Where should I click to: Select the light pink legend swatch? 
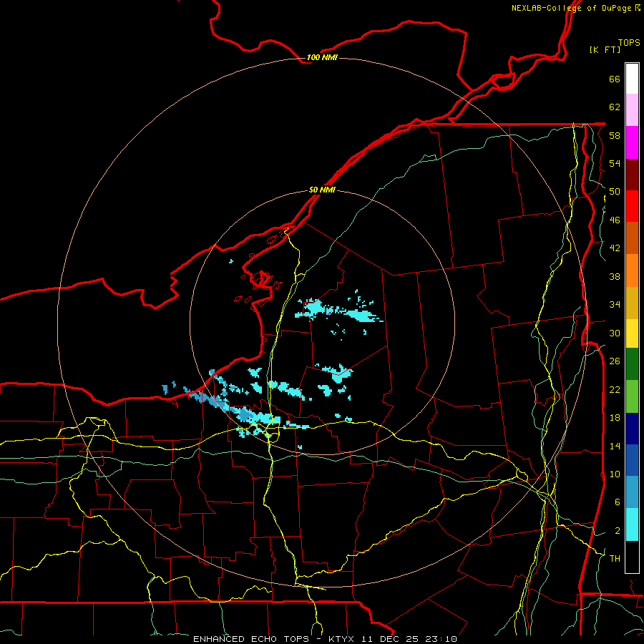coord(632,110)
